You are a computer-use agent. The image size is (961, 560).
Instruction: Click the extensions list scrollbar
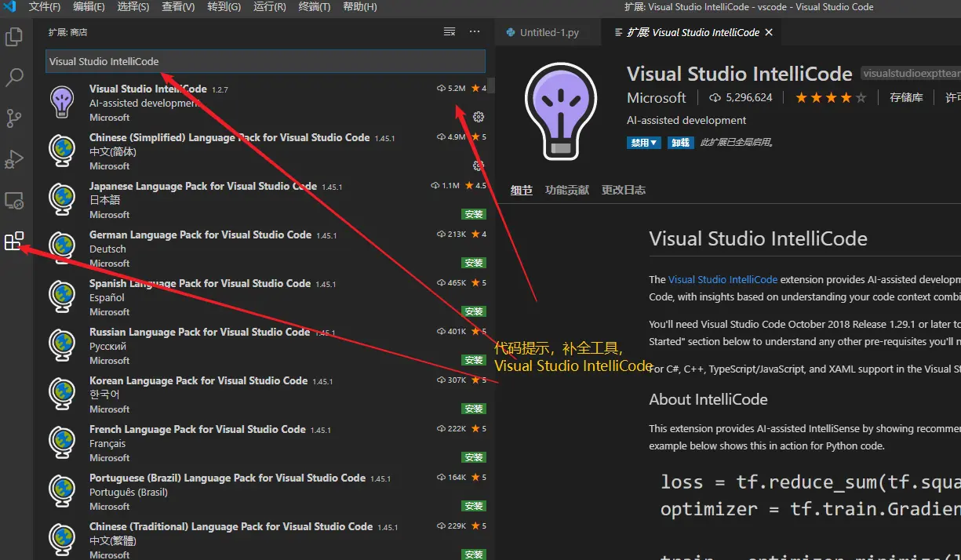[x=491, y=85]
